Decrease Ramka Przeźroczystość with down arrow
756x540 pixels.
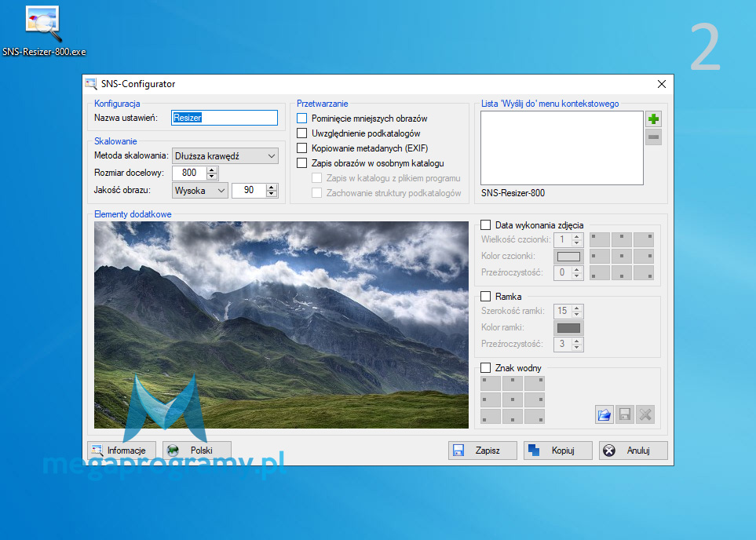pyautogui.click(x=577, y=347)
